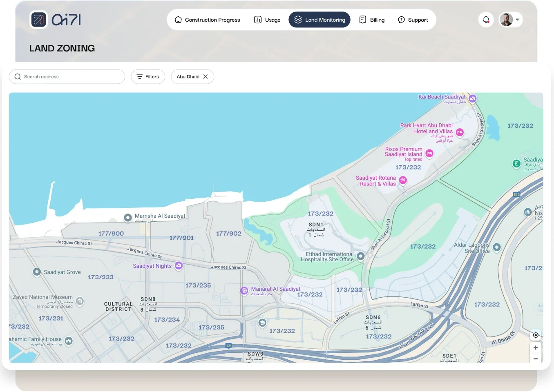Select Etihad International Hospitality Site Office marker
554x392 pixels.
[x=360, y=256]
